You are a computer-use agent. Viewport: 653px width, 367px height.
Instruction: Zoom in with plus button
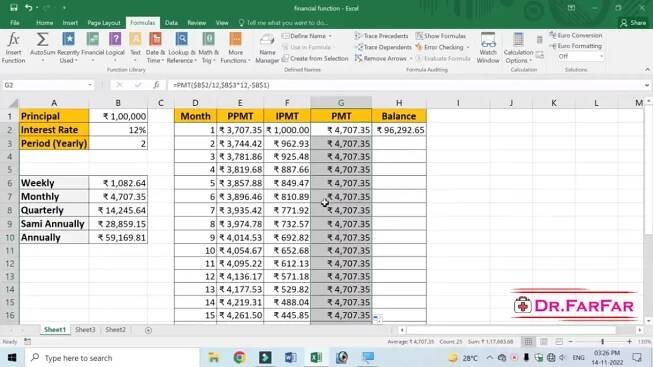pos(629,342)
